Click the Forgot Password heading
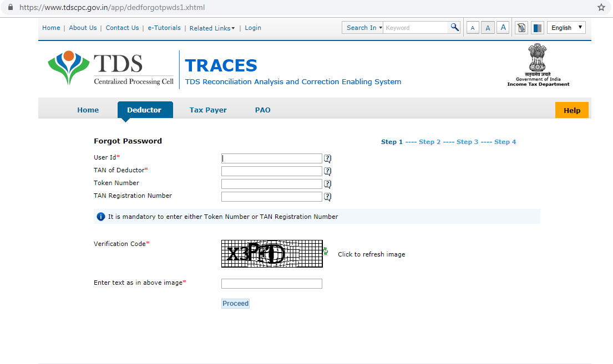 128,141
